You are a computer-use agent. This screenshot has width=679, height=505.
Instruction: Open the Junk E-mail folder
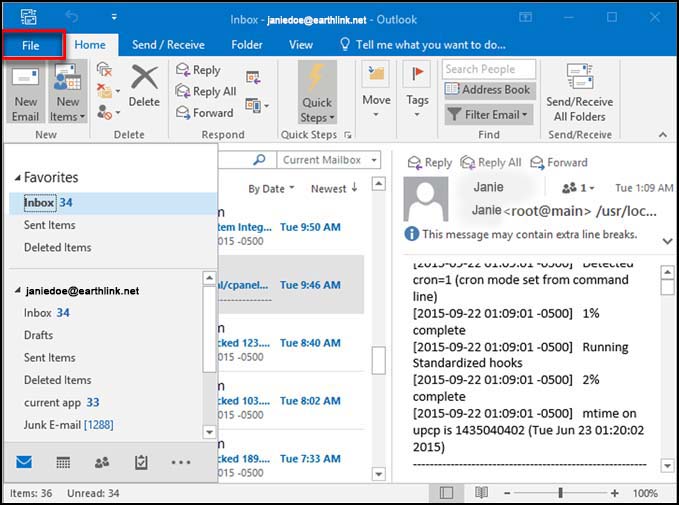[x=68, y=425]
